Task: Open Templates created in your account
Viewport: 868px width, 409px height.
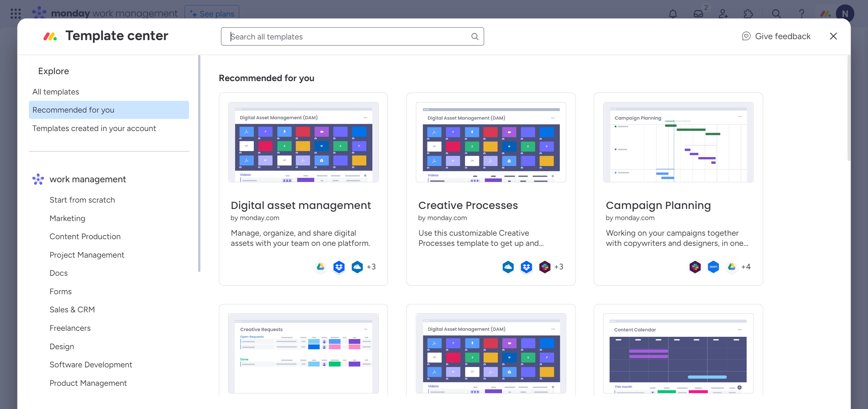Action: pyautogui.click(x=94, y=128)
